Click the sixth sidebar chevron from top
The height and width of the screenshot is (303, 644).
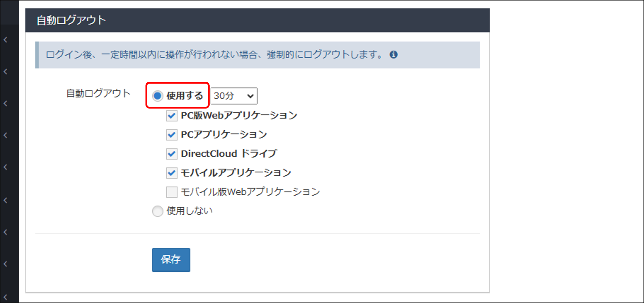[x=5, y=200]
